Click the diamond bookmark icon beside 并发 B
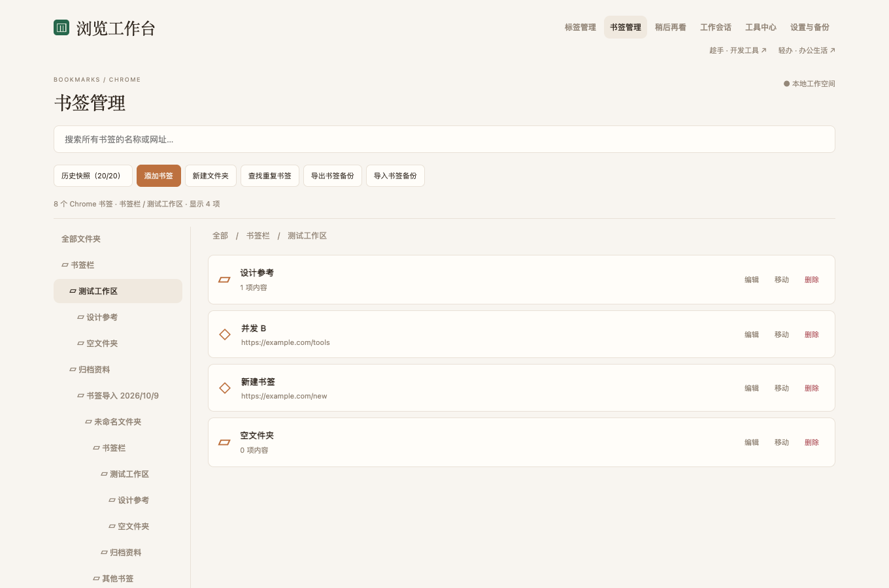This screenshot has height=588, width=889. pos(225,335)
